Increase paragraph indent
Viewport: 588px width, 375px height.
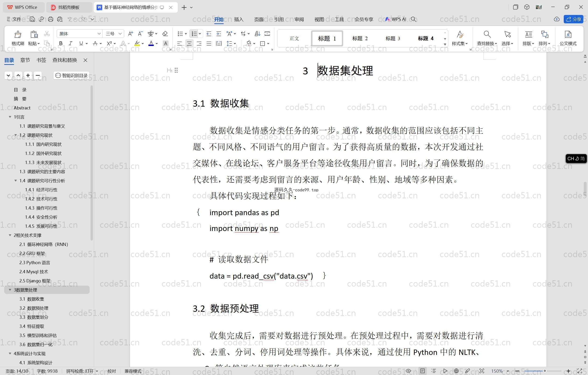tap(219, 34)
